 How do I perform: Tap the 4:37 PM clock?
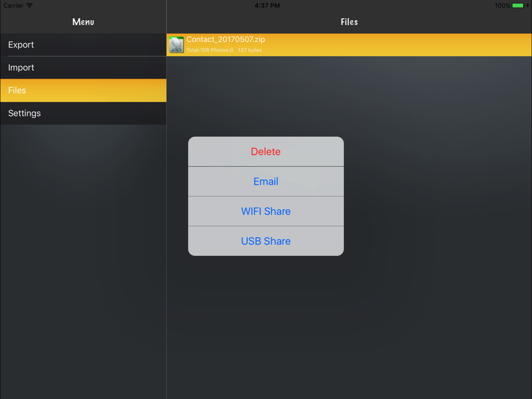tap(268, 5)
